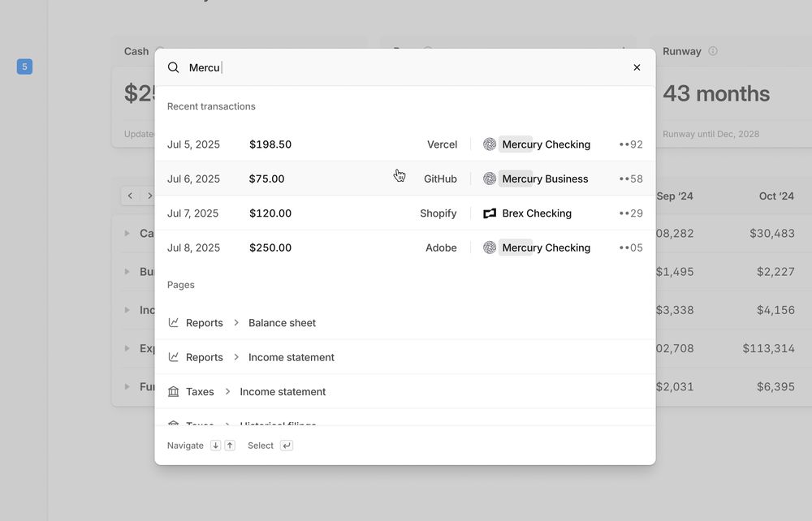This screenshot has height=521, width=812.
Task: Click the Pages section heading
Action: pos(181,285)
